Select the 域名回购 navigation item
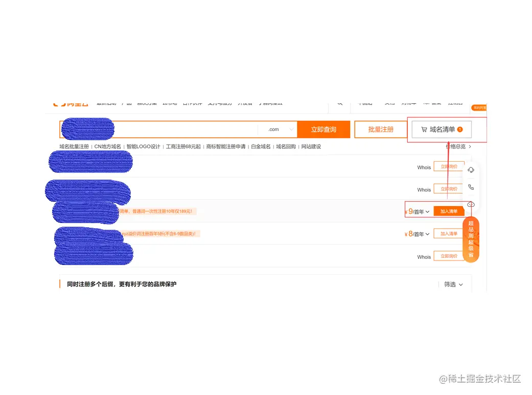 click(x=285, y=146)
